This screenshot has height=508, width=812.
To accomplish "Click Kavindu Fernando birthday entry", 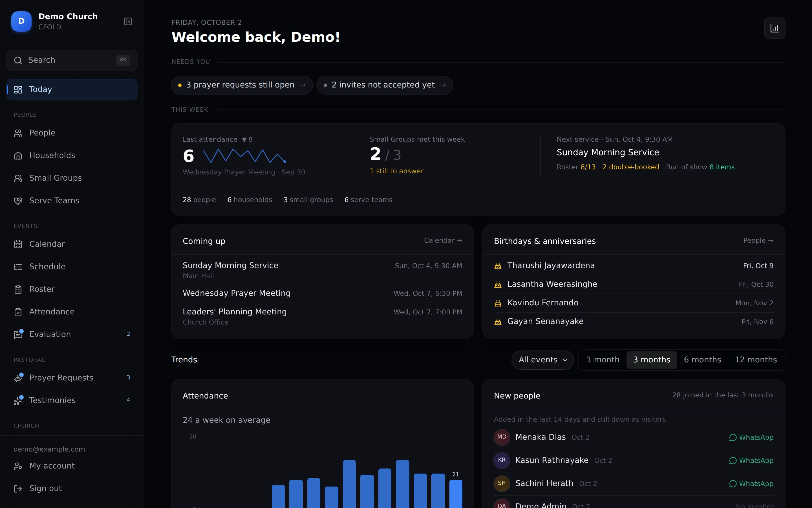I will [634, 303].
